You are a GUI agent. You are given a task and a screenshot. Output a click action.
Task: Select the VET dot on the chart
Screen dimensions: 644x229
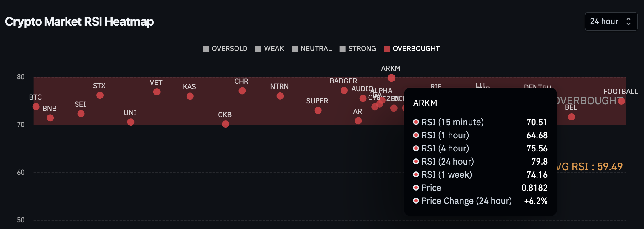click(157, 92)
